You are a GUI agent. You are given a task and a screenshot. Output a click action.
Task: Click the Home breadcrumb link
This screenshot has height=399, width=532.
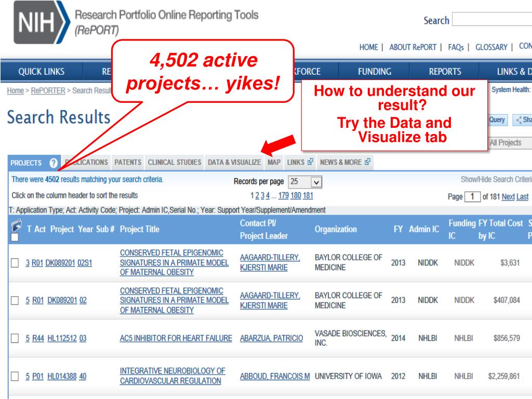click(x=15, y=90)
